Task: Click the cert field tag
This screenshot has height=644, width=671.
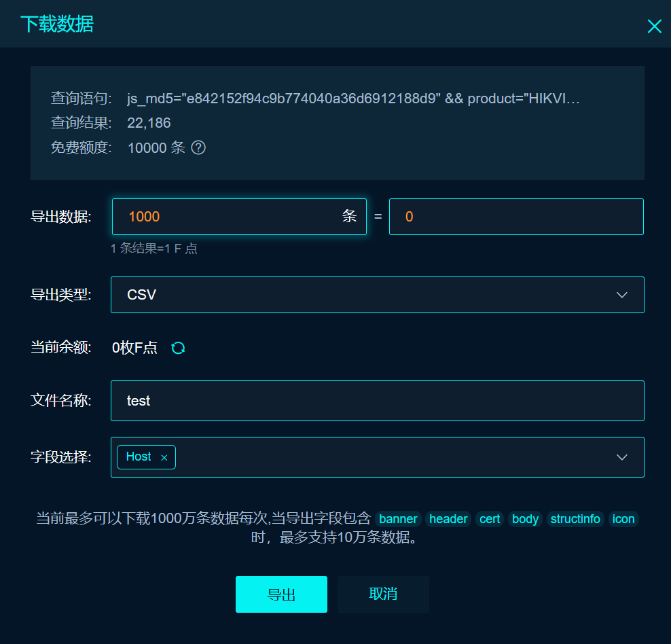Action: tap(490, 518)
